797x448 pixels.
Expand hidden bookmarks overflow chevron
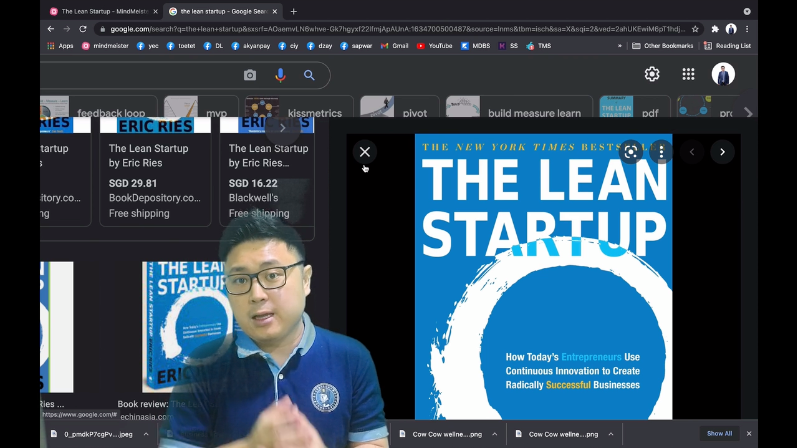(620, 46)
